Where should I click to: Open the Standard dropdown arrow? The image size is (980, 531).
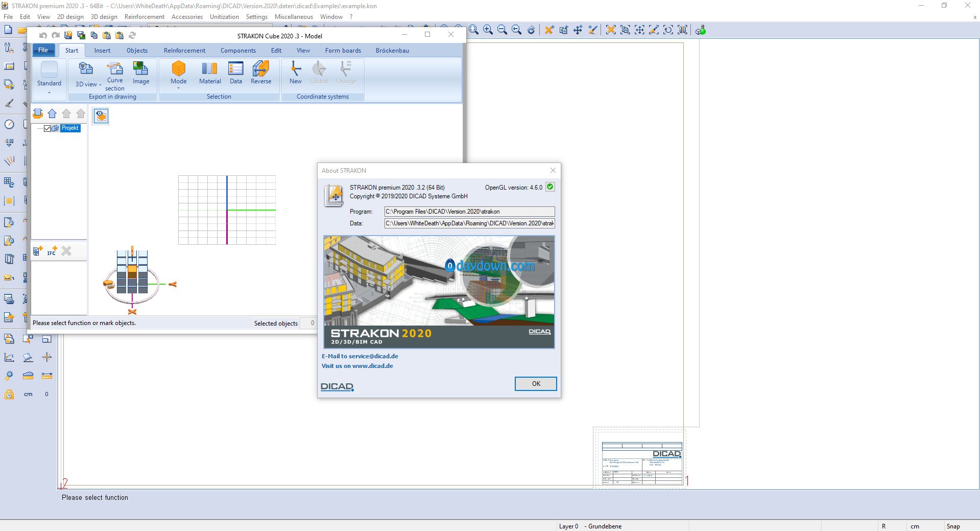tap(49, 93)
